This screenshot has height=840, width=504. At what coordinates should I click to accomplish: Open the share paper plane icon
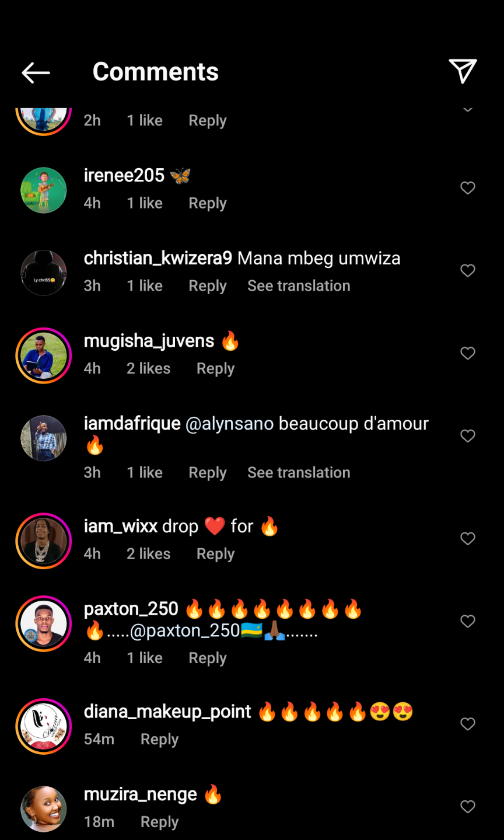(463, 71)
